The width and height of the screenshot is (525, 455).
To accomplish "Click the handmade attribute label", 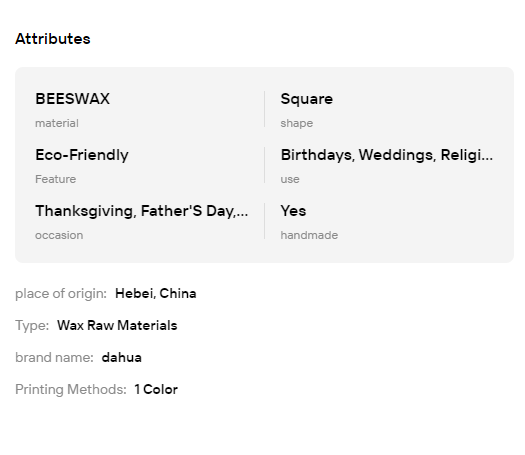I will point(309,235).
